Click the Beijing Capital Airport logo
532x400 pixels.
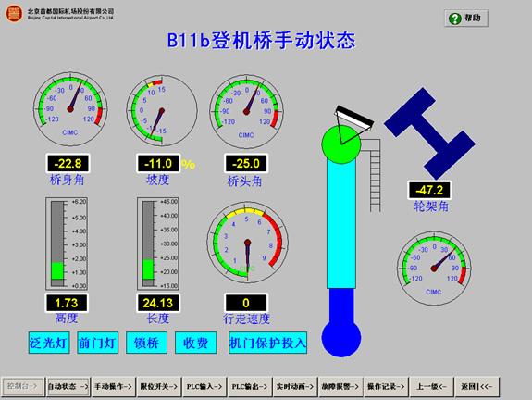(x=14, y=13)
